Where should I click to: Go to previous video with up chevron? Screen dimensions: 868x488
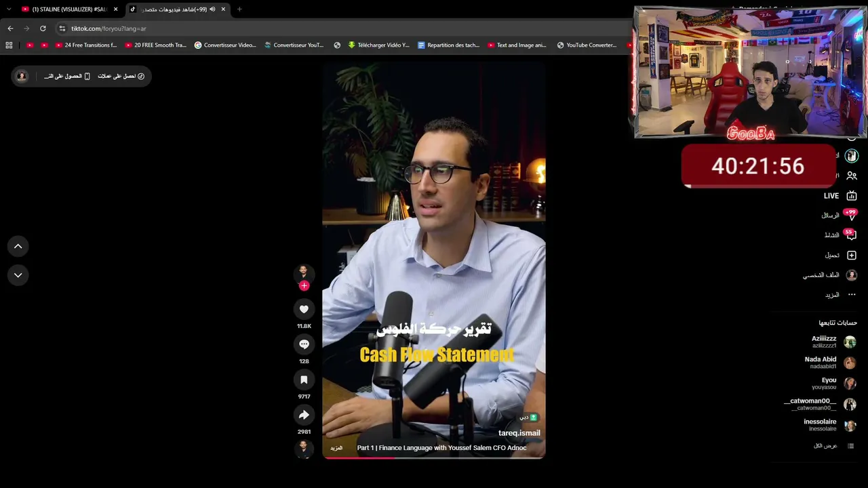click(x=18, y=246)
